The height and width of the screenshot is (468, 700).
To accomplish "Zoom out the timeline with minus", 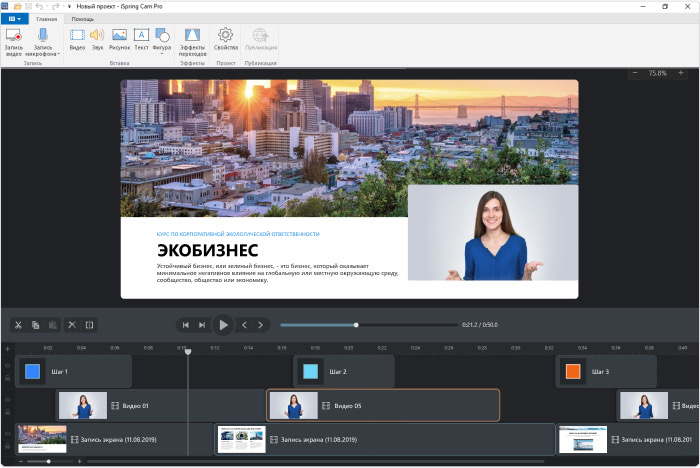I will pos(21,461).
